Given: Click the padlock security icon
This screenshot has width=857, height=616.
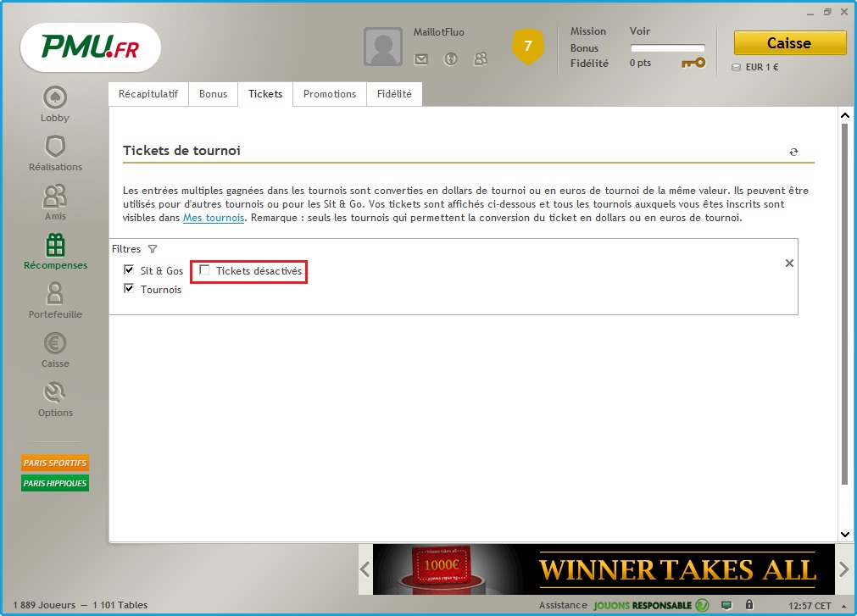Looking at the screenshot, I should tap(749, 604).
